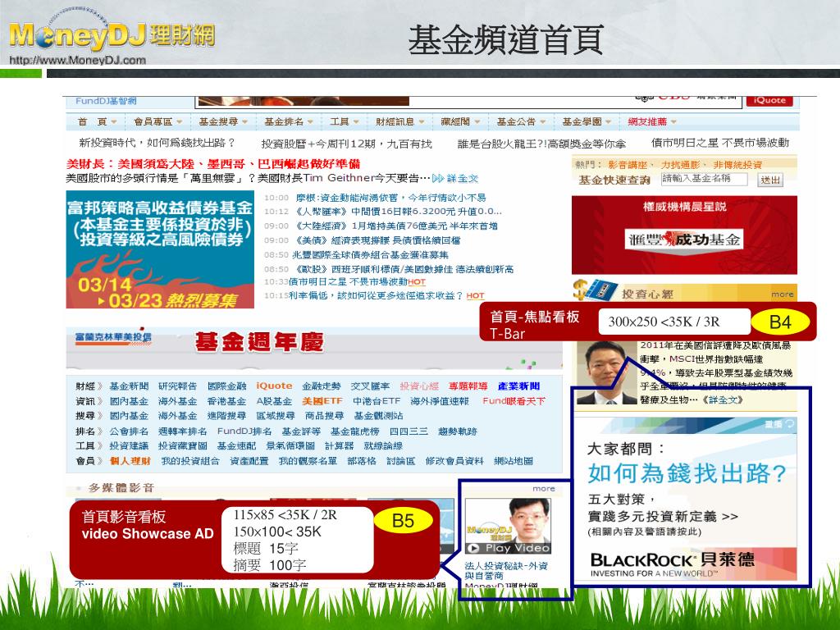The width and height of the screenshot is (840, 630).
Task: Open the 網站地圖 link
Action: tap(514, 461)
